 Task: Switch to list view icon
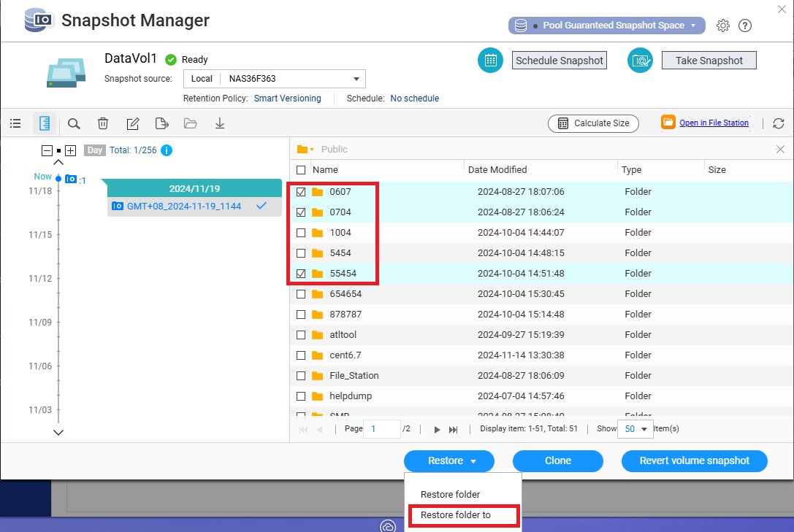[15, 123]
